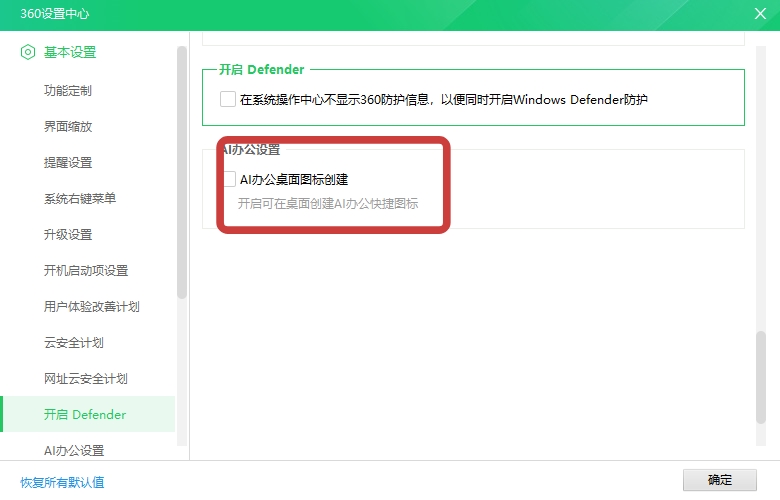This screenshot has height=500, width=780.
Task: Select 升级设置 in the sidebar
Action: click(68, 234)
